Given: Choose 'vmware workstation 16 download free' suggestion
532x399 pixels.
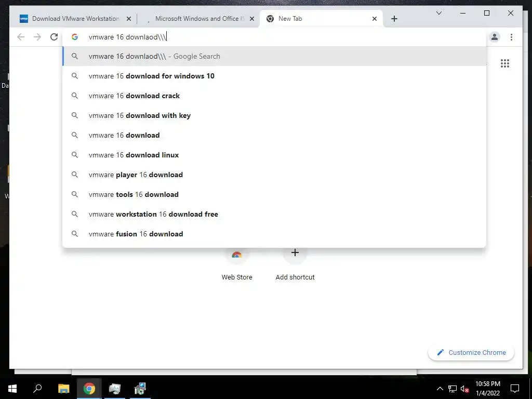Looking at the screenshot, I should (x=274, y=214).
